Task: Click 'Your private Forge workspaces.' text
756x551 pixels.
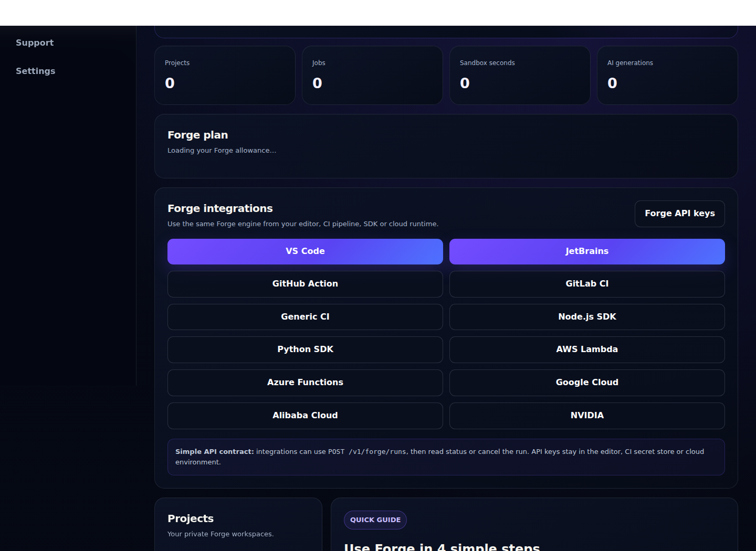Action: (x=220, y=534)
